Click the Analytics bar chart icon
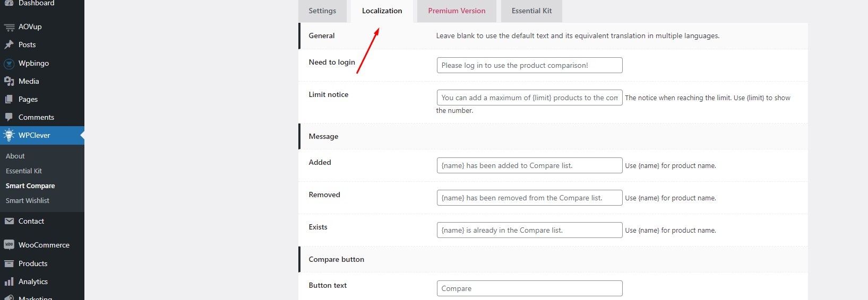Image resolution: width=868 pixels, height=300 pixels. click(9, 281)
